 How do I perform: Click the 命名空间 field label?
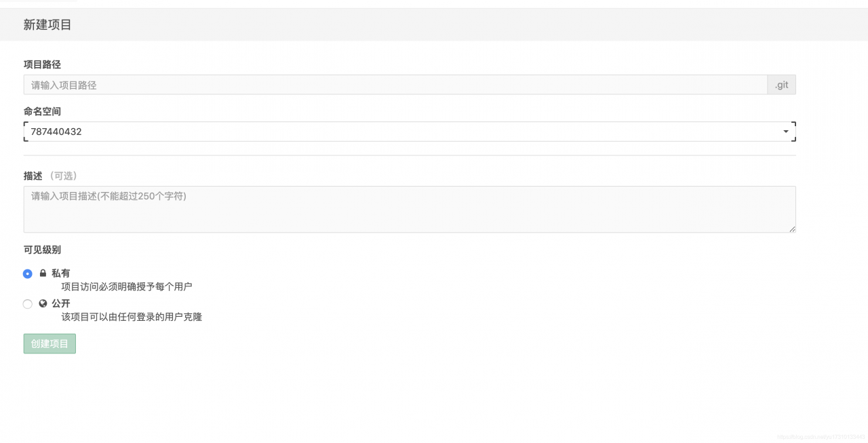point(42,111)
